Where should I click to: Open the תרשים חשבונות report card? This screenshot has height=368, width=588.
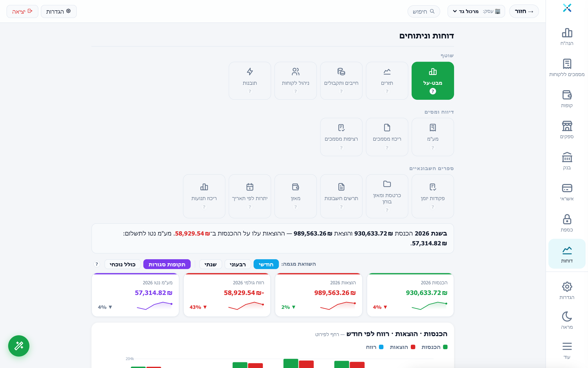tap(341, 196)
